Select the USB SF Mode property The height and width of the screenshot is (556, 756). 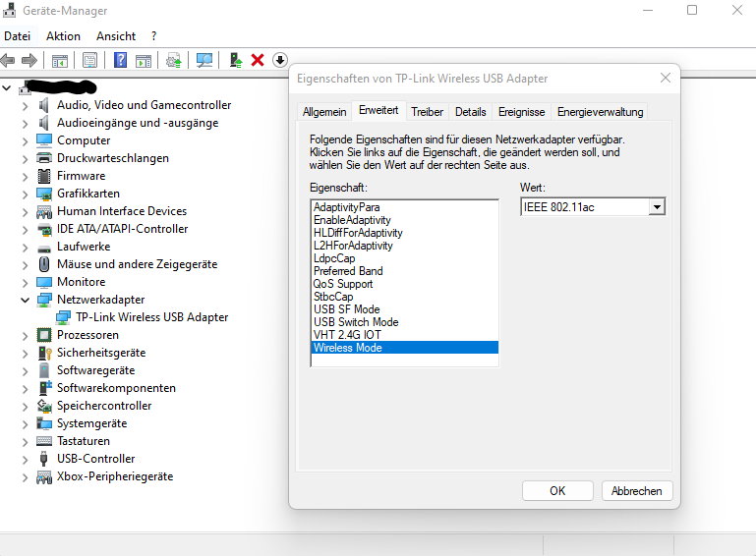tap(404, 309)
